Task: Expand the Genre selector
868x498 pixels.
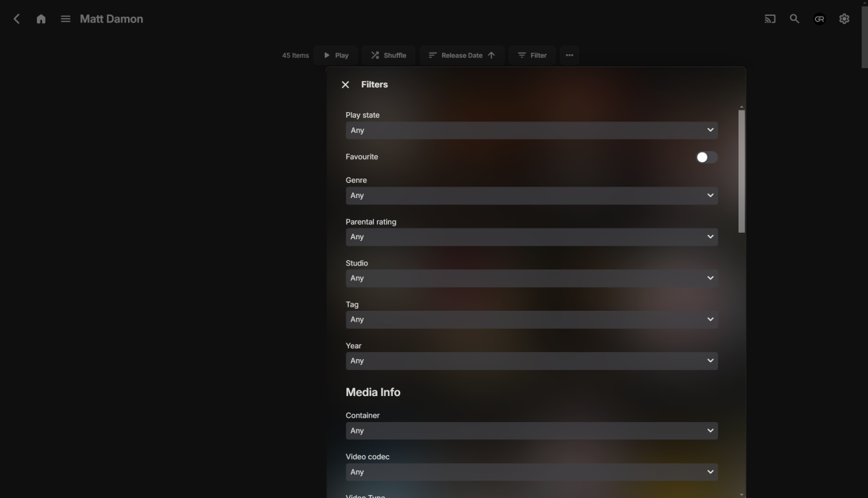Action: (x=532, y=195)
